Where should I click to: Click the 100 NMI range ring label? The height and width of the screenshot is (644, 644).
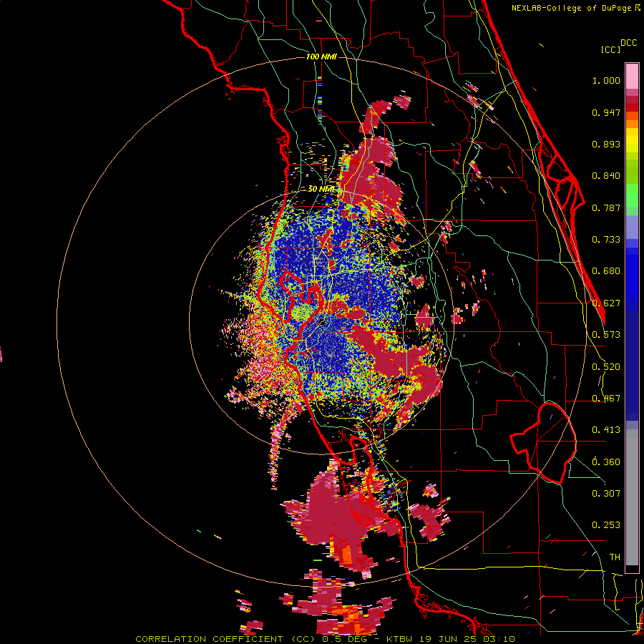tap(321, 57)
